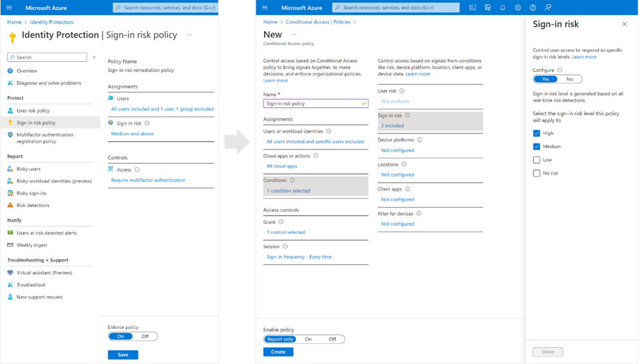Click the help question mark icon
Viewport: 639px width, 364px height.
533,7
